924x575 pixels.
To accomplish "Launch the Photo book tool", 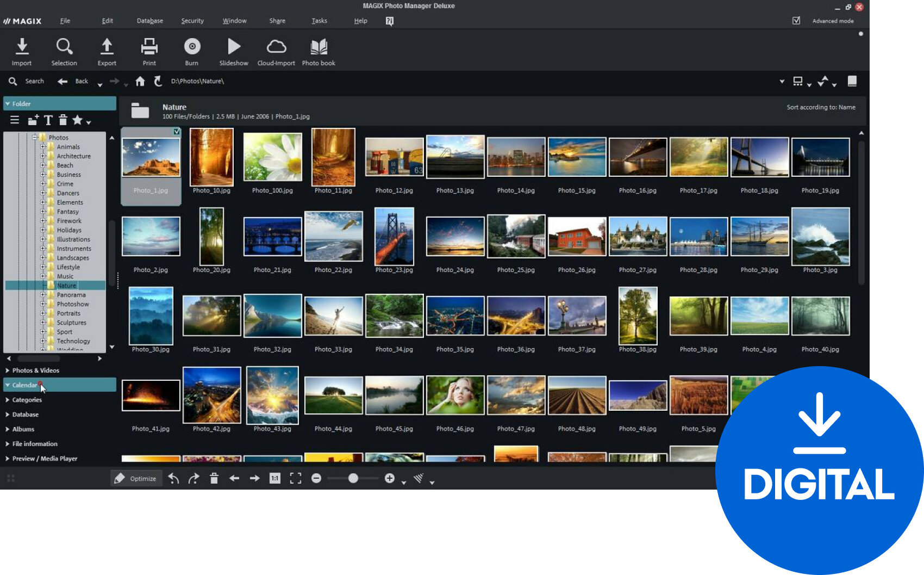I will tap(319, 51).
